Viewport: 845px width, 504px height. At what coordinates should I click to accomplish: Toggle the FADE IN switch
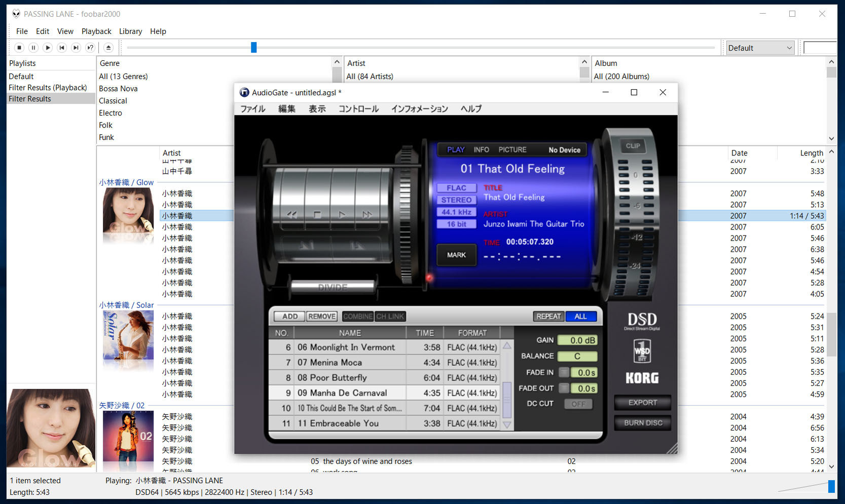(564, 372)
